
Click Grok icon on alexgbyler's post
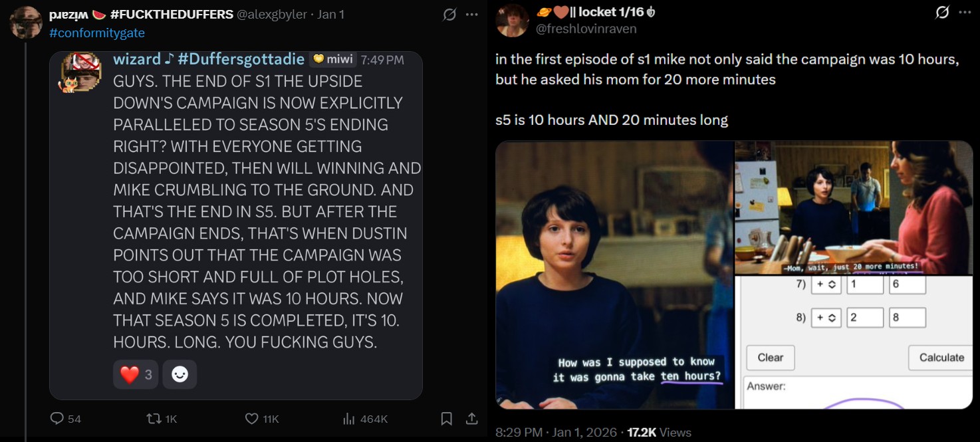(449, 15)
